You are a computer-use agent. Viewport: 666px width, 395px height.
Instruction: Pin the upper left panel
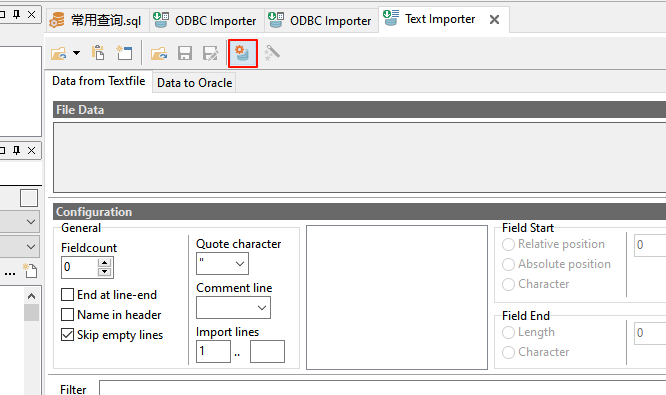(x=17, y=14)
